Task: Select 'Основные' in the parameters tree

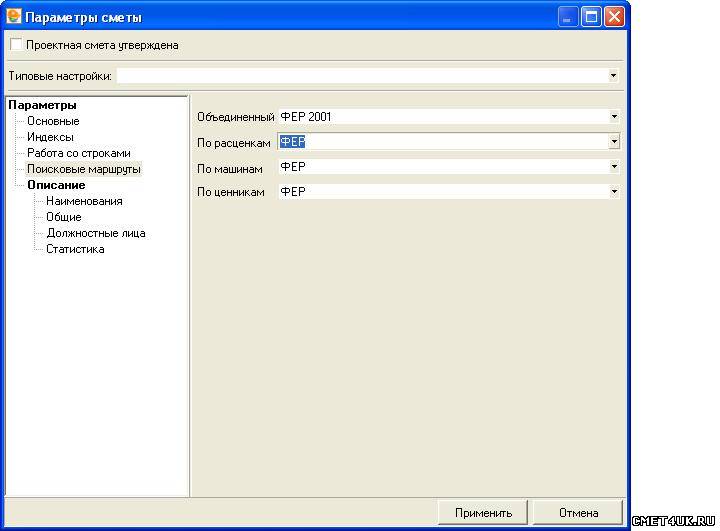Action: coord(53,121)
